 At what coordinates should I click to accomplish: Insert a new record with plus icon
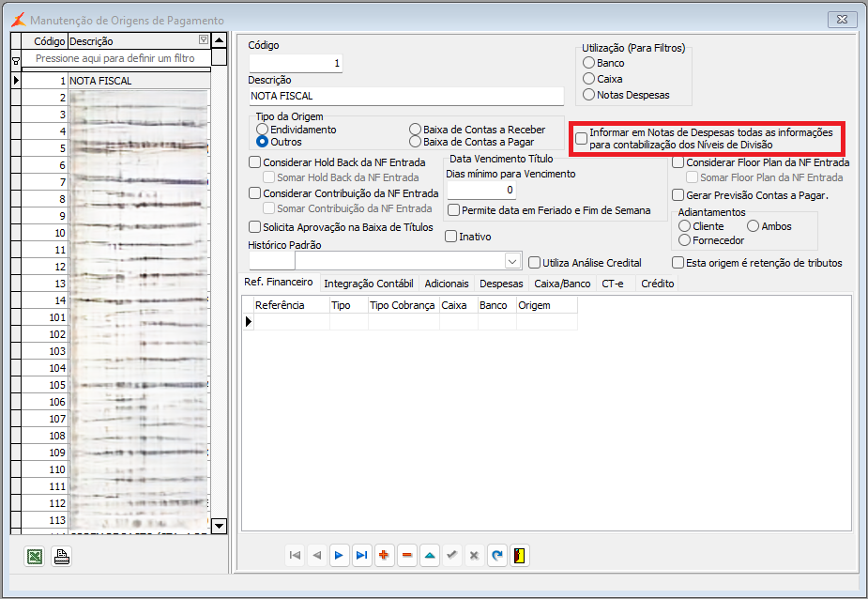(384, 555)
